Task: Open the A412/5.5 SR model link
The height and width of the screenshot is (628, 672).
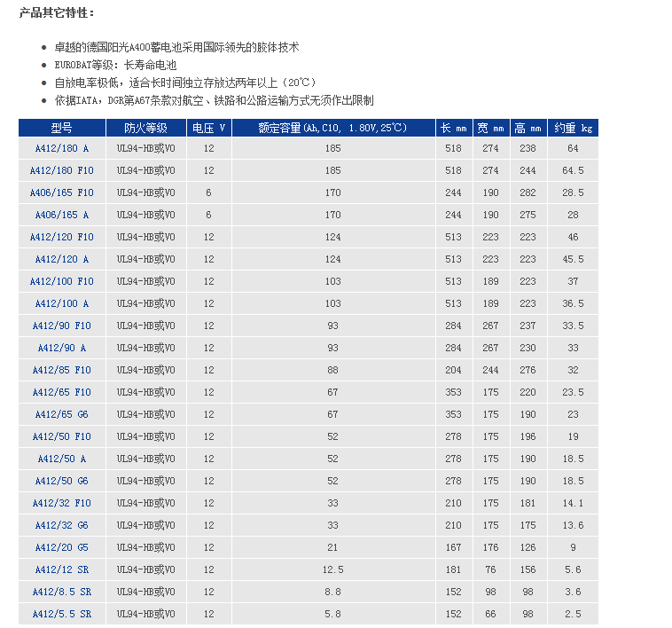Action: pos(61,614)
